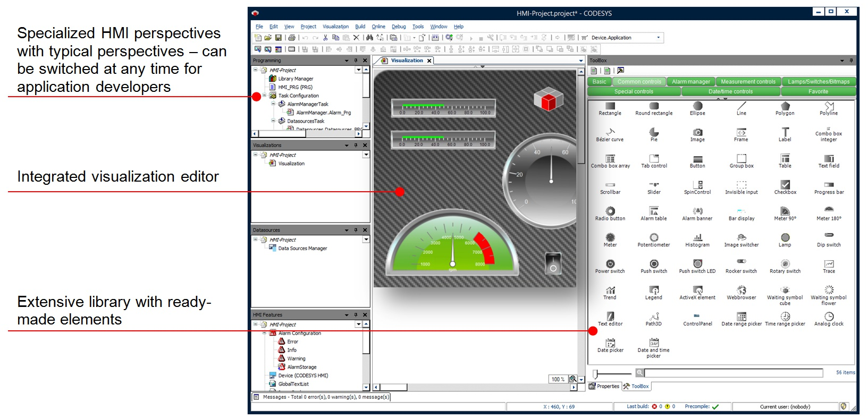Open the Visualization menu
Screen dimensions: 868x419
click(335, 27)
